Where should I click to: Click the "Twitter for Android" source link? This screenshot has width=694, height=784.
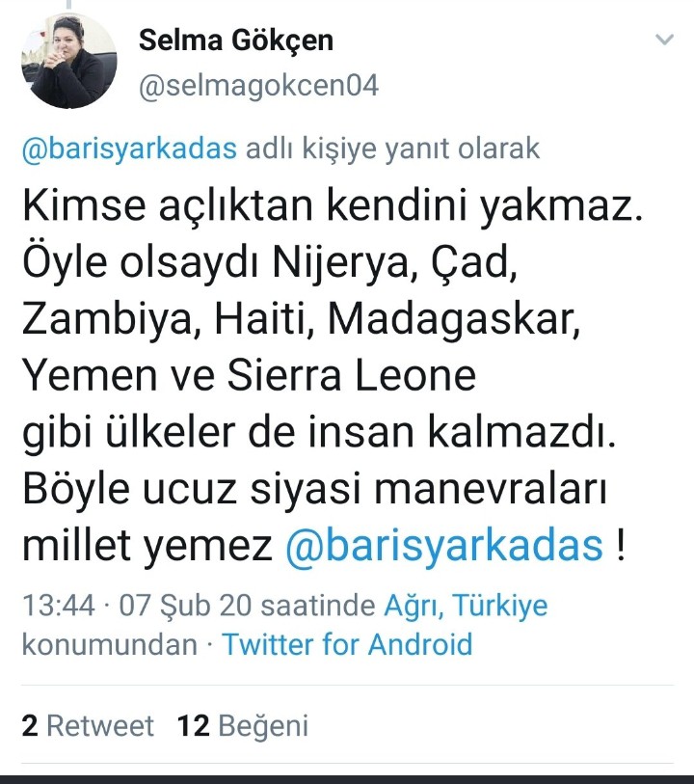click(x=348, y=643)
